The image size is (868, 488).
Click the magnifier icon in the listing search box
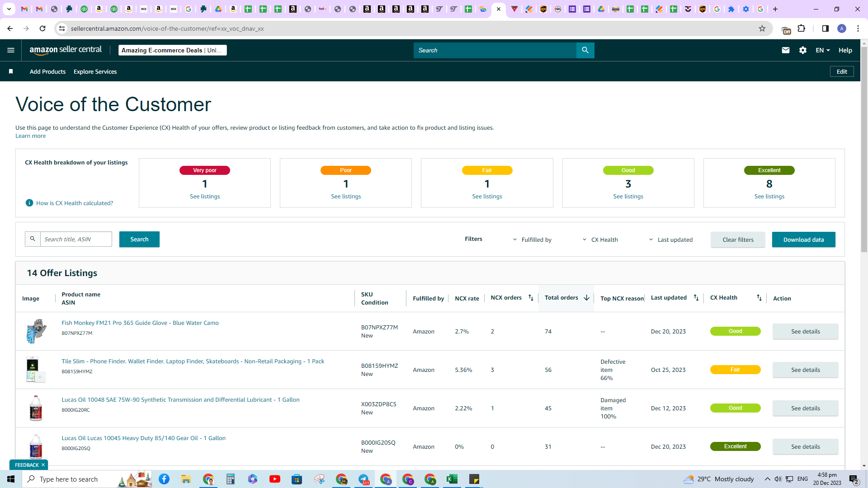(33, 239)
